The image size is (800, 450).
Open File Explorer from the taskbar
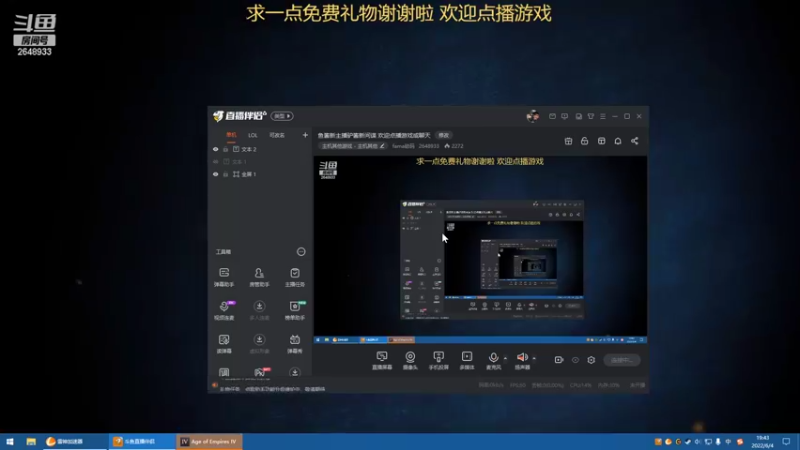[x=31, y=441]
